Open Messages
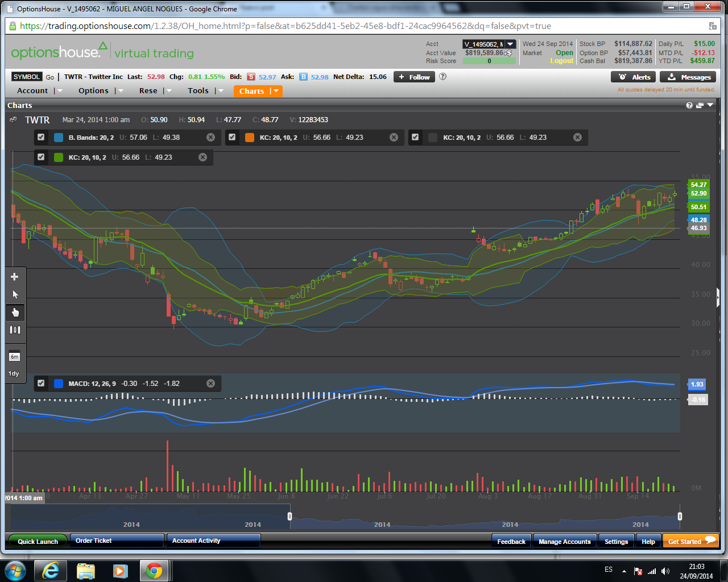728x582 pixels. tap(688, 77)
